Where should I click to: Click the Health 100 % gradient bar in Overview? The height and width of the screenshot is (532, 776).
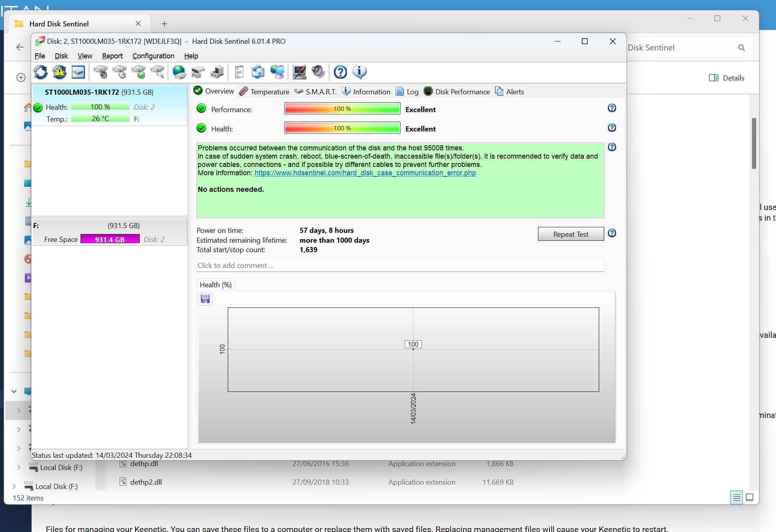click(x=342, y=128)
